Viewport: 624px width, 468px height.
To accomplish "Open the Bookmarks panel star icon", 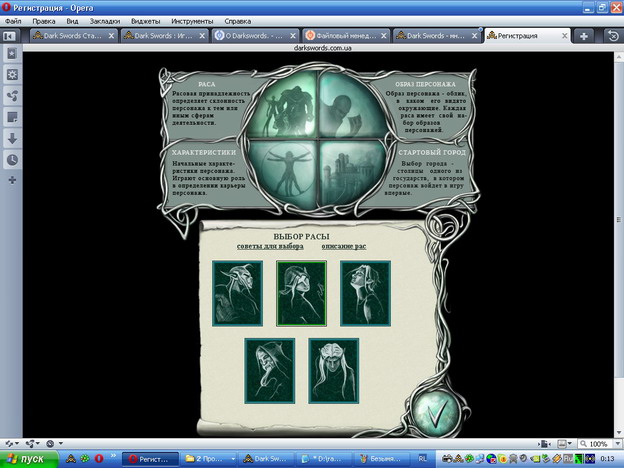I will (12, 53).
